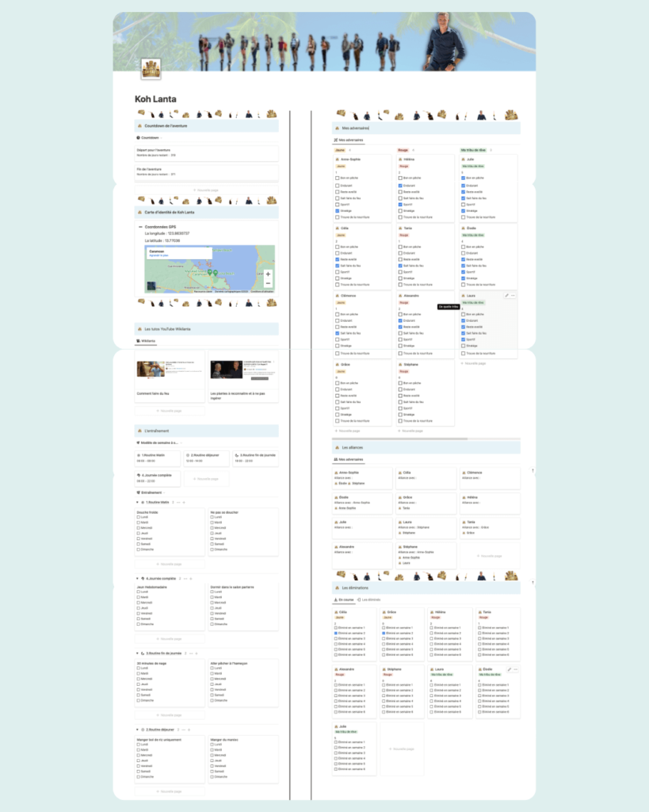
Task: Select the Wikilanta view tab
Action: pos(146,341)
